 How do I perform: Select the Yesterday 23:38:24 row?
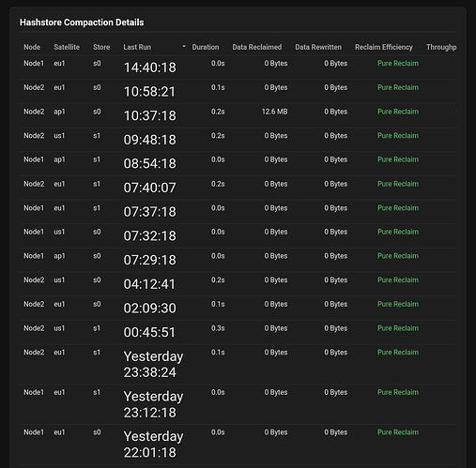click(x=238, y=364)
